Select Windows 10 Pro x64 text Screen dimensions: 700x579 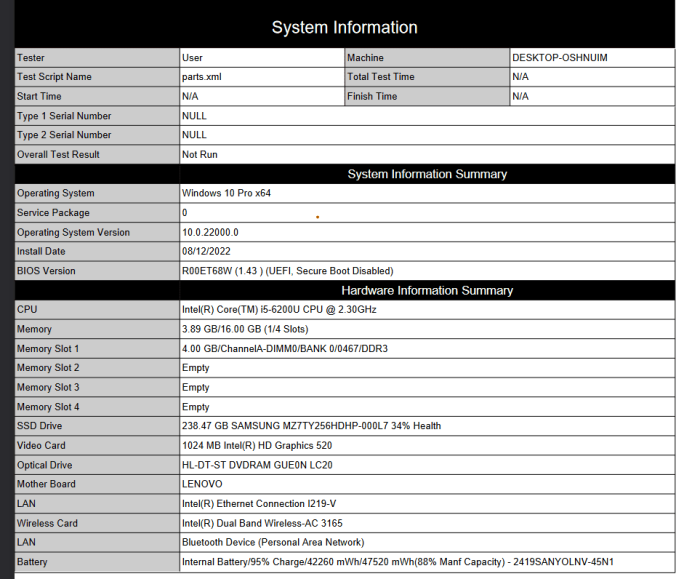pyautogui.click(x=226, y=193)
